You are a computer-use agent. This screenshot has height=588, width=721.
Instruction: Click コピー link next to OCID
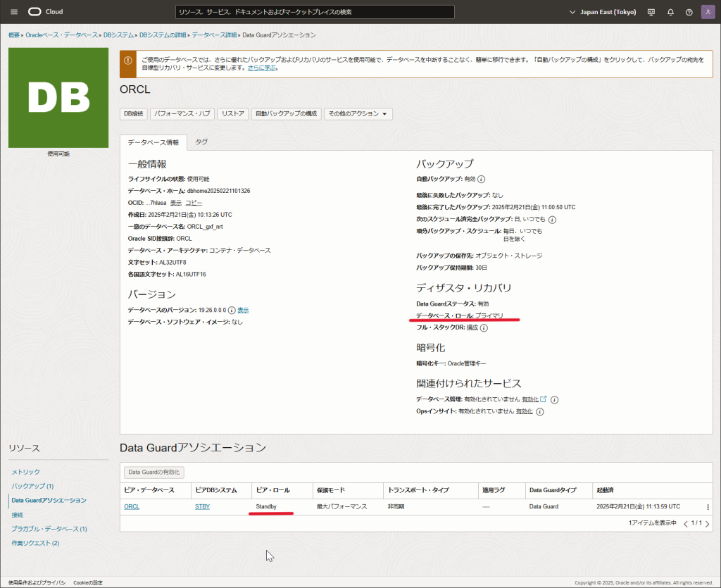pos(194,203)
